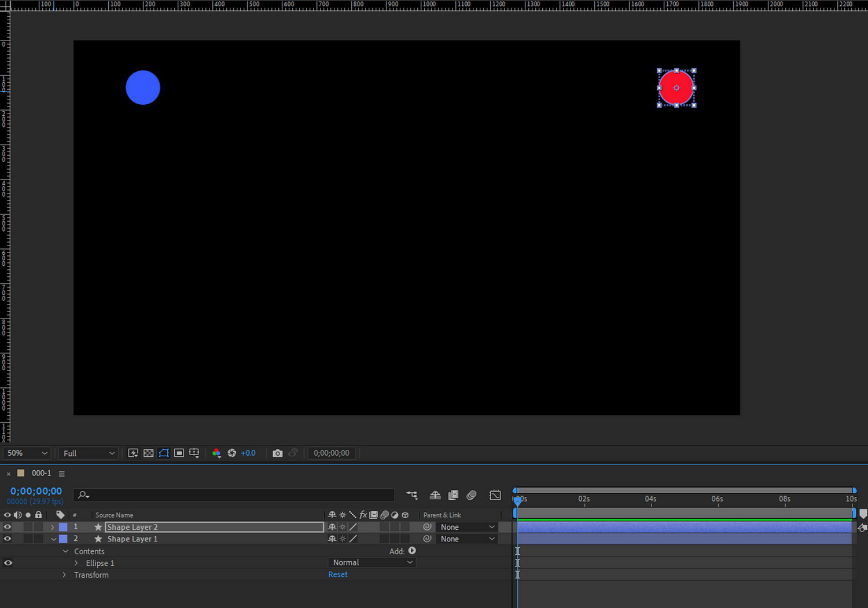
Task: Open the Composition Mini-Flowchart icon
Action: 412,495
